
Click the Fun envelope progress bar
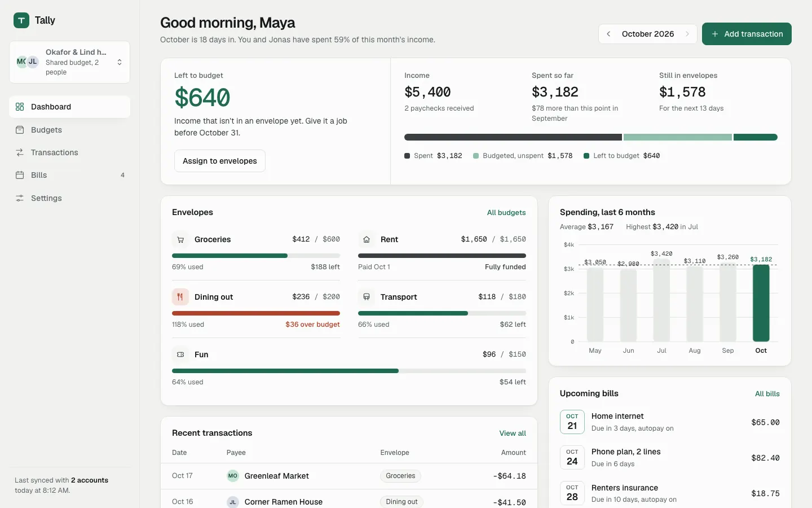pyautogui.click(x=349, y=371)
